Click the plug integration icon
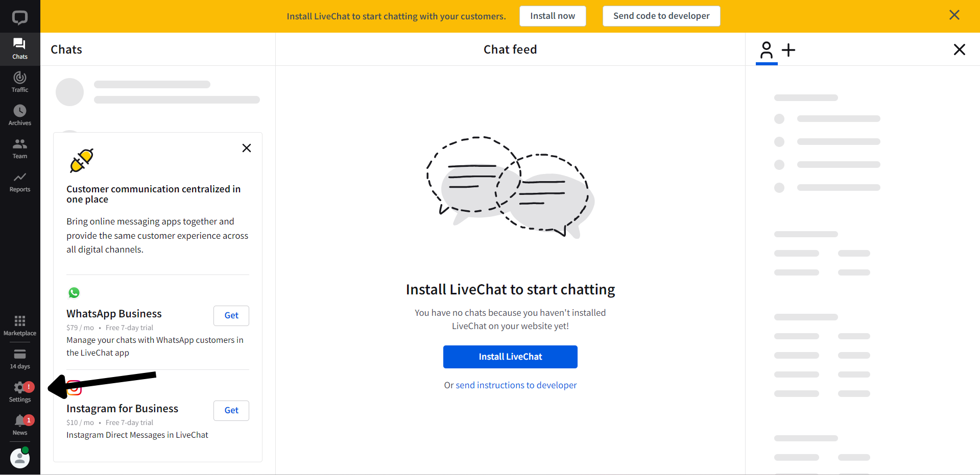This screenshot has width=980, height=475. pos(82,161)
